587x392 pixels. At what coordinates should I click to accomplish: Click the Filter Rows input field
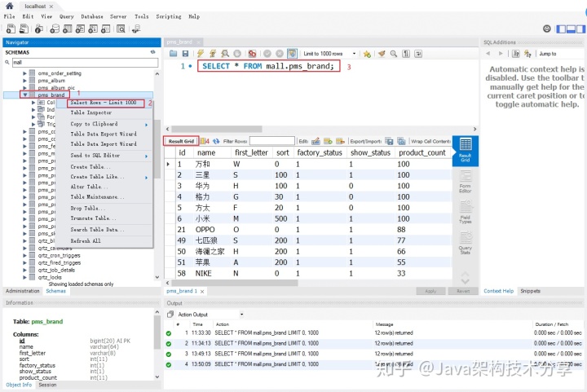272,141
